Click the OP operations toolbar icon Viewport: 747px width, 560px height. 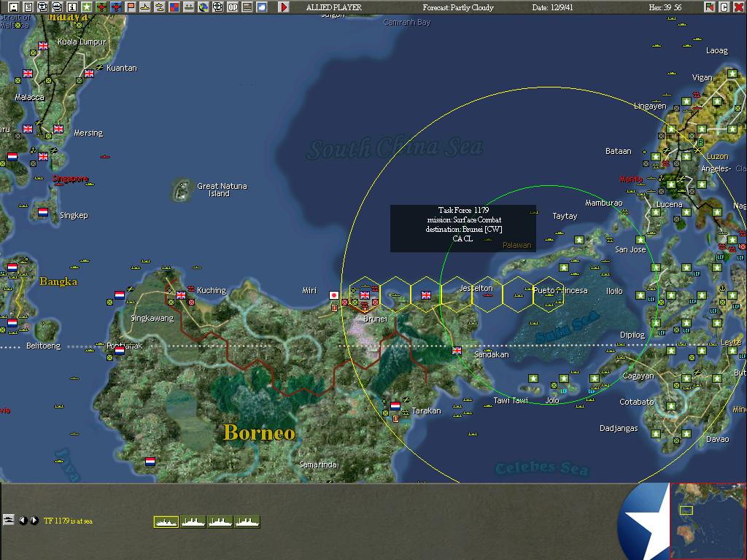[233, 7]
